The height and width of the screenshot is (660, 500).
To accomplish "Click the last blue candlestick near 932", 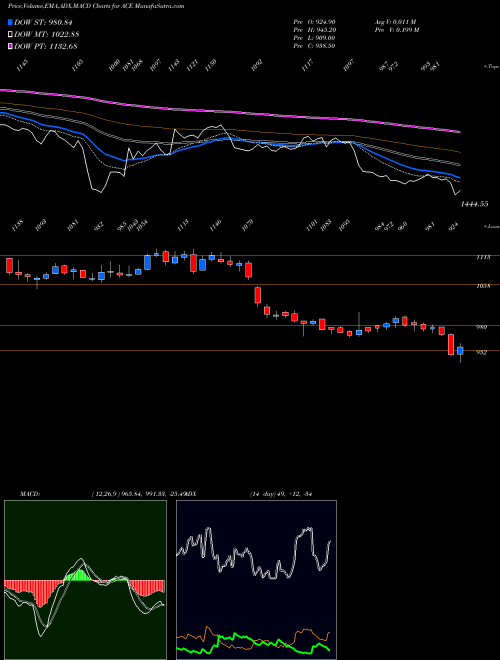I will tap(460, 351).
